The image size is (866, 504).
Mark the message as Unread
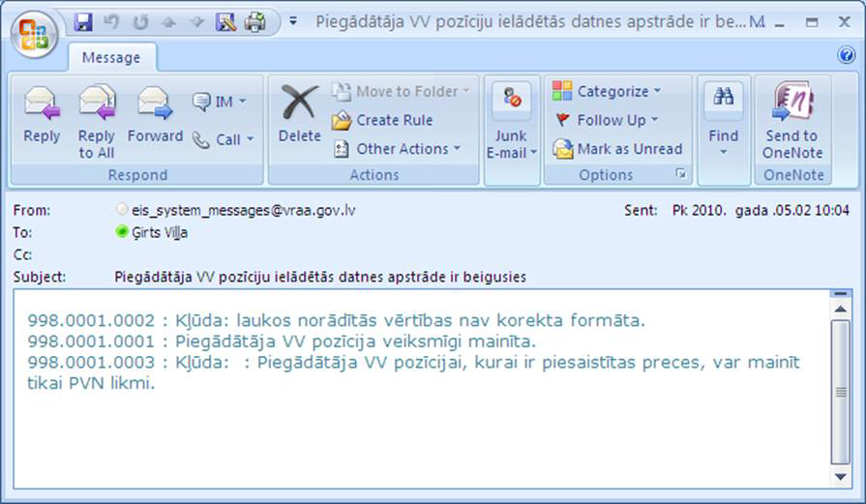tap(617, 149)
